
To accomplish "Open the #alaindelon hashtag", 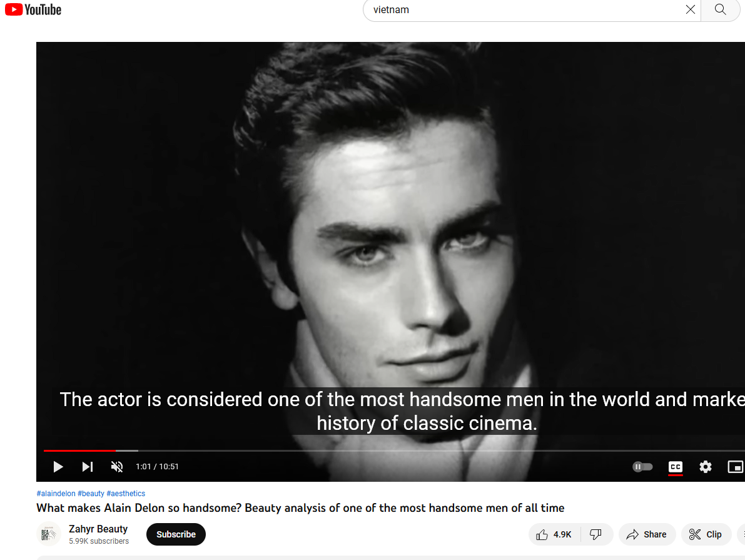I will click(56, 494).
